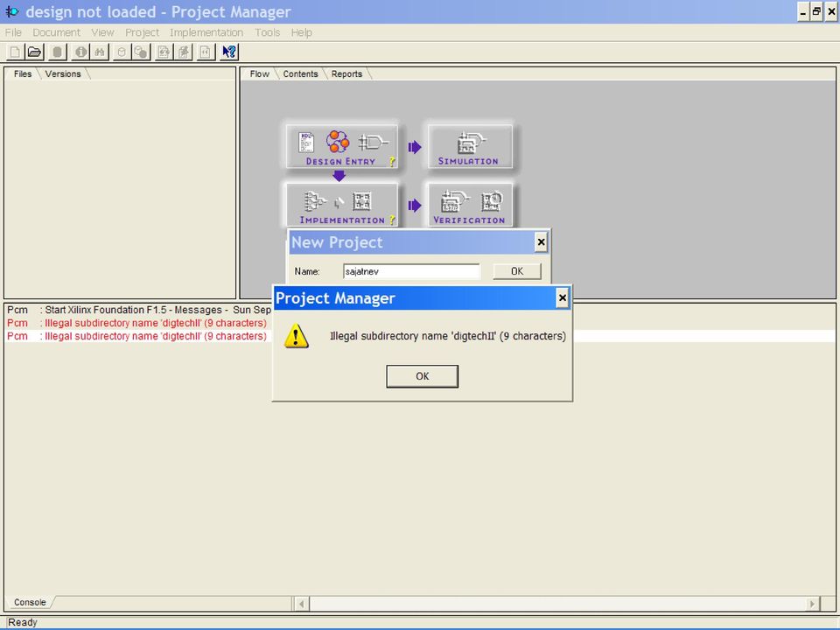The height and width of the screenshot is (630, 840).
Task: Click OK in the Project Manager warning dialog
Action: pos(422,376)
